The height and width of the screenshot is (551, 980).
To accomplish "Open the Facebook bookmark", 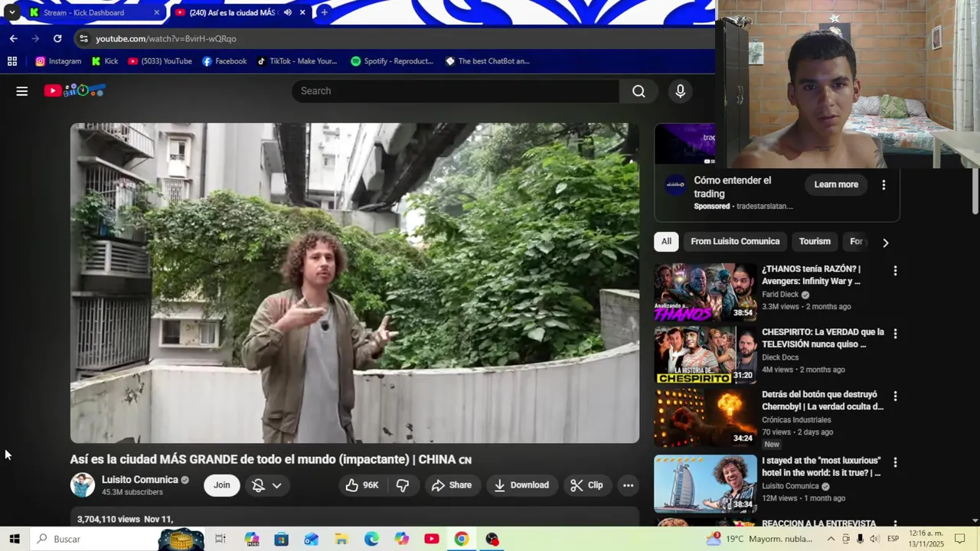I will tap(224, 61).
